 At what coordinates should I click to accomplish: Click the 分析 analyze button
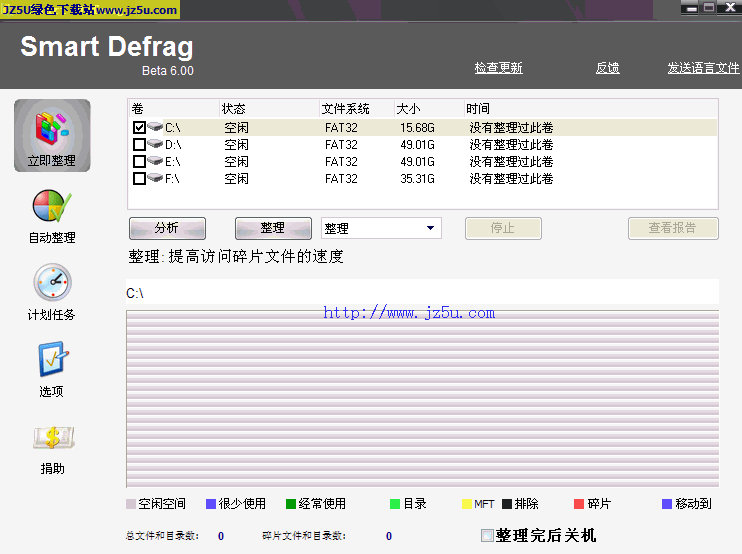tap(167, 229)
